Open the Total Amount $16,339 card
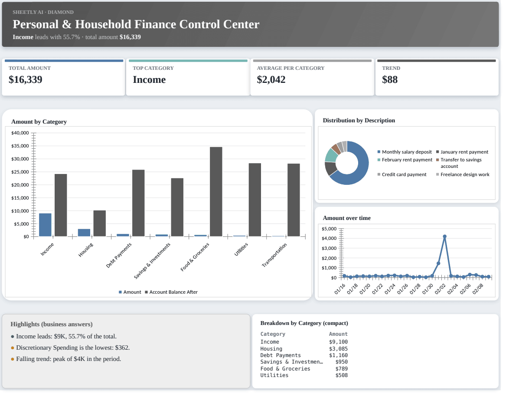Viewport: 532px width, 400px height. pyautogui.click(x=63, y=77)
